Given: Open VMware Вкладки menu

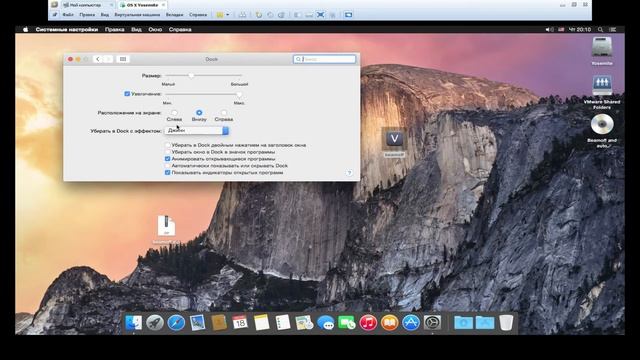Looking at the screenshot, I should click(174, 15).
